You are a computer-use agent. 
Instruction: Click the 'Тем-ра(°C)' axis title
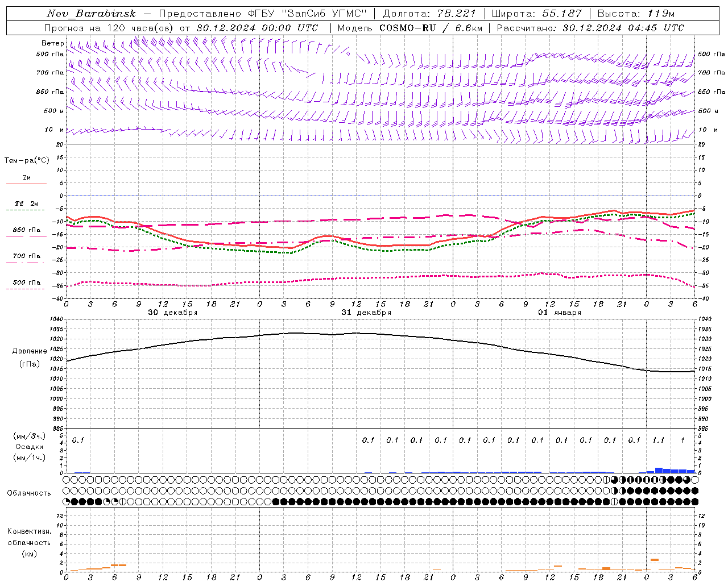coord(27,160)
